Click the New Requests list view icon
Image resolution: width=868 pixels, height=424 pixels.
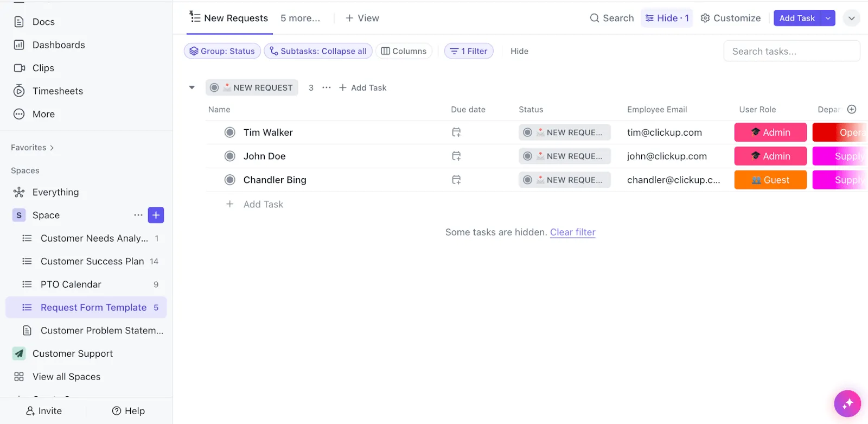tap(195, 17)
